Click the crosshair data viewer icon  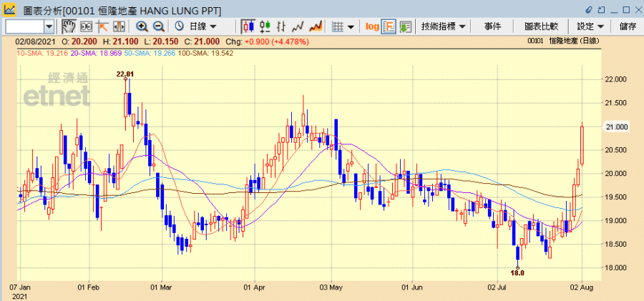[x=86, y=26]
